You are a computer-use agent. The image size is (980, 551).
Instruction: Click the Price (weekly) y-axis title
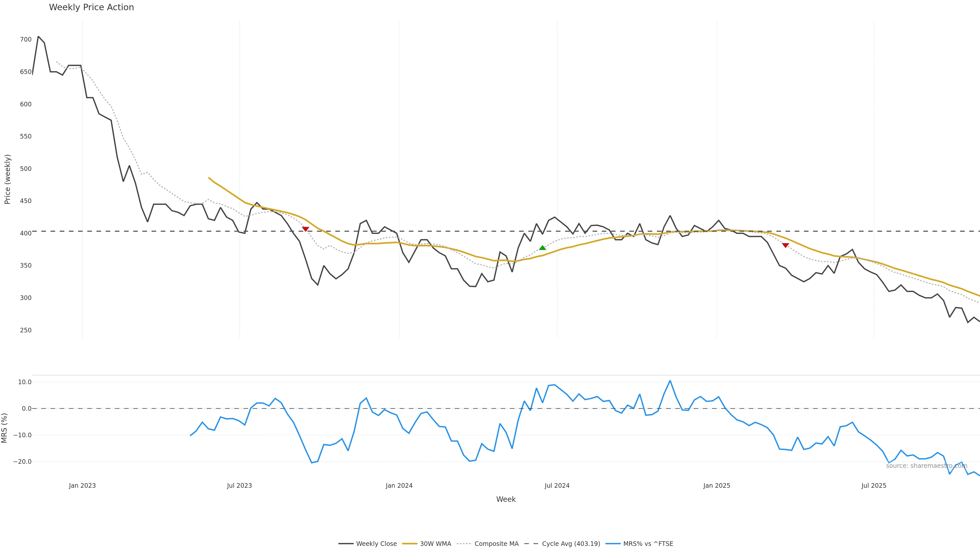coord(7,179)
